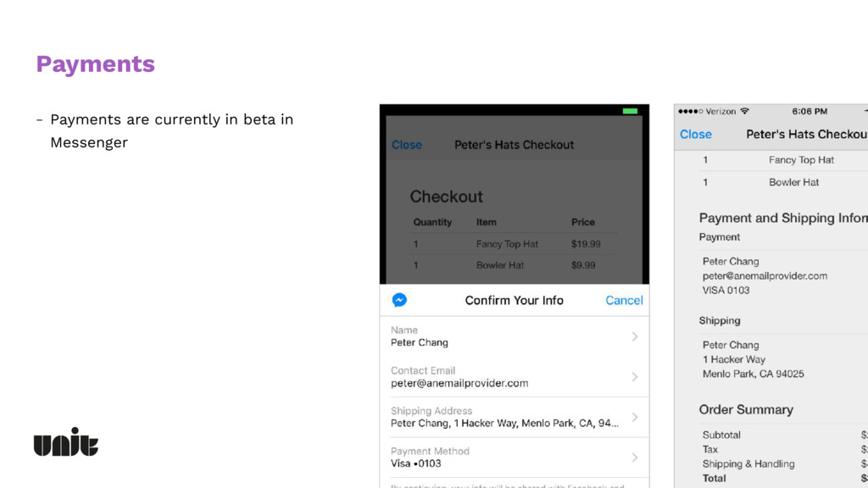Click the $9.99 price cell
868x488 pixels.
(x=583, y=265)
